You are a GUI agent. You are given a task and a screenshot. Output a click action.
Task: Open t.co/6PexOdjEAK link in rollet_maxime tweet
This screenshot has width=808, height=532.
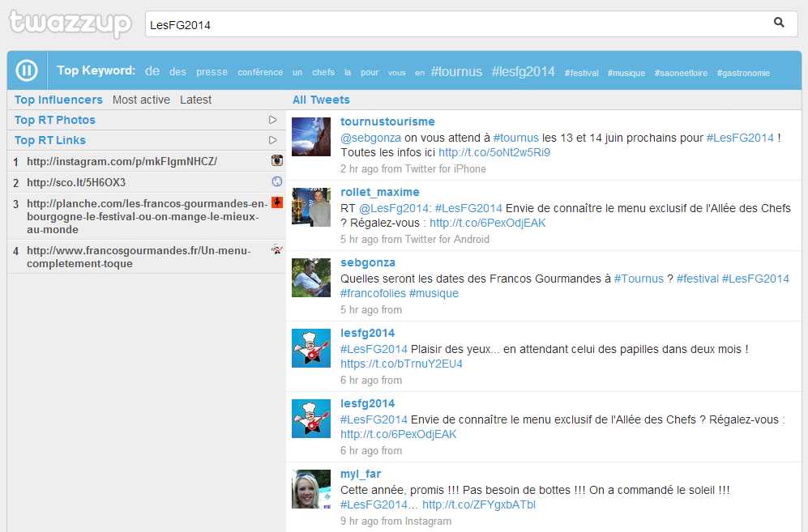488,223
